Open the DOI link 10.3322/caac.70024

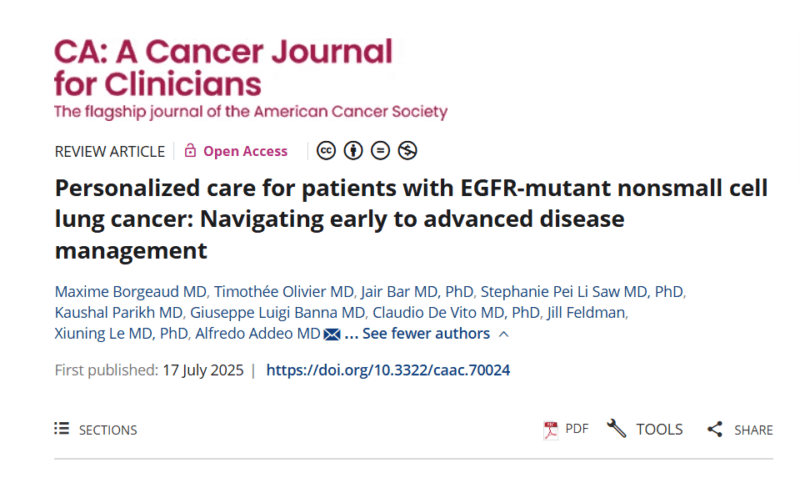coord(388,370)
